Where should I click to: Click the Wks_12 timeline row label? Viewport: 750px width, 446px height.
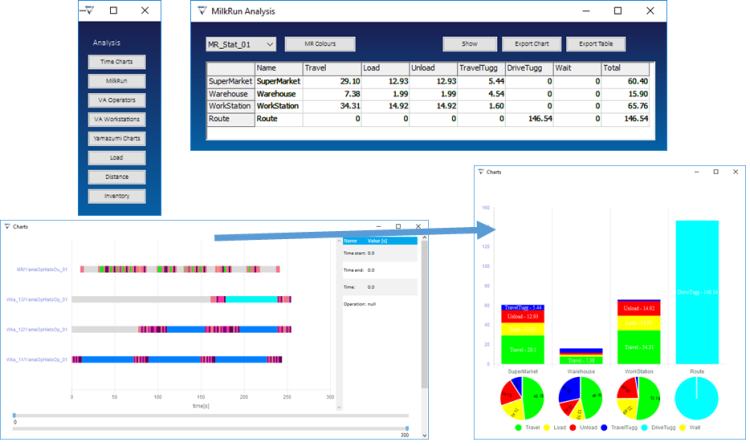37,330
